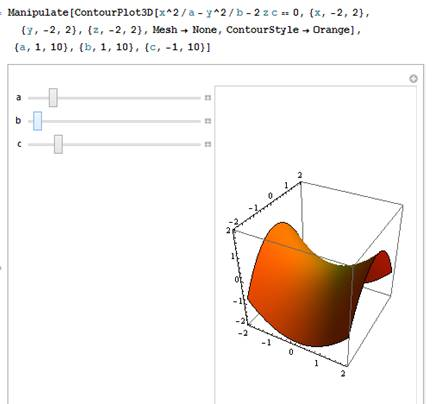
Task: Click None after the Mesh option
Action: coord(204,30)
